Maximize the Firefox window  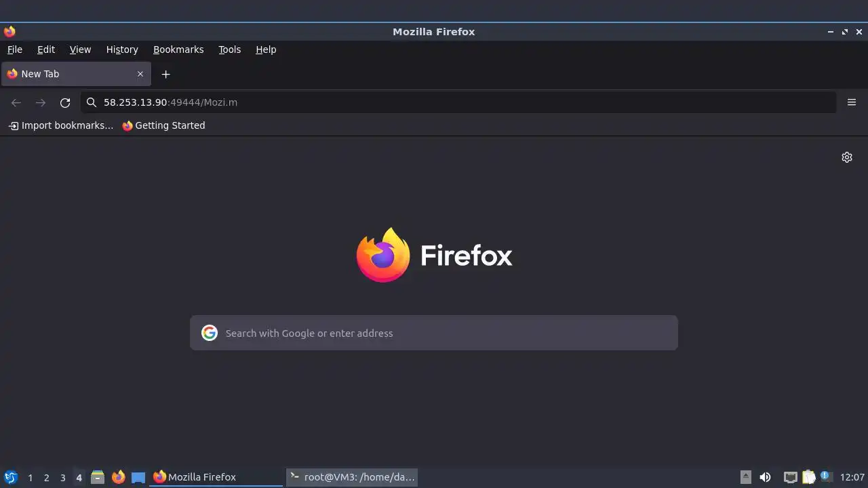[x=845, y=32]
